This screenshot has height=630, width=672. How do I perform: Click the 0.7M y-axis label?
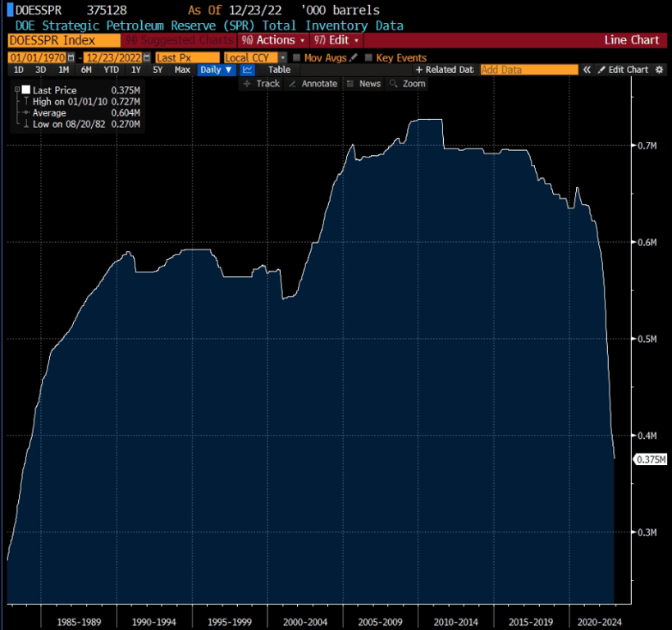tap(647, 146)
